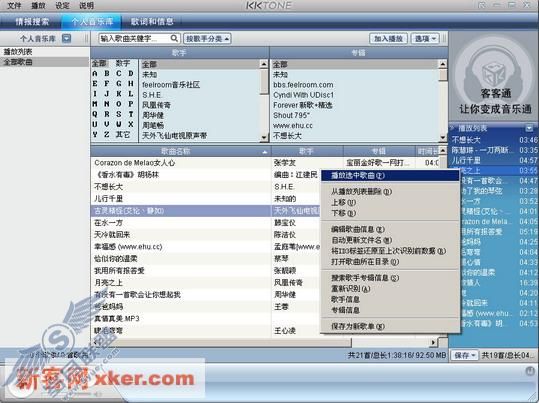The height and width of the screenshot is (403, 539).
Task: Choose 下移 from context menu
Action: coord(390,213)
